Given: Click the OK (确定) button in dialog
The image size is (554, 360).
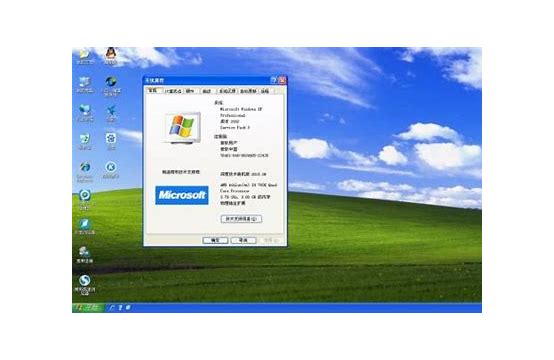Looking at the screenshot, I should coord(215,240).
